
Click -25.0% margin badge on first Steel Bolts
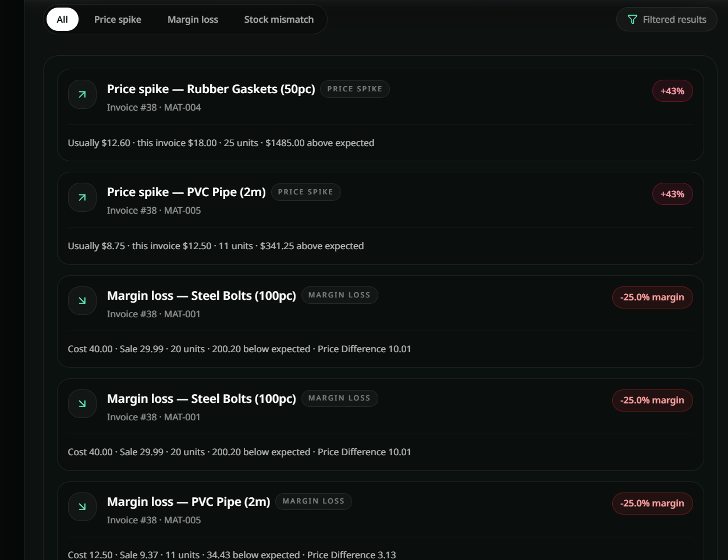(x=652, y=297)
